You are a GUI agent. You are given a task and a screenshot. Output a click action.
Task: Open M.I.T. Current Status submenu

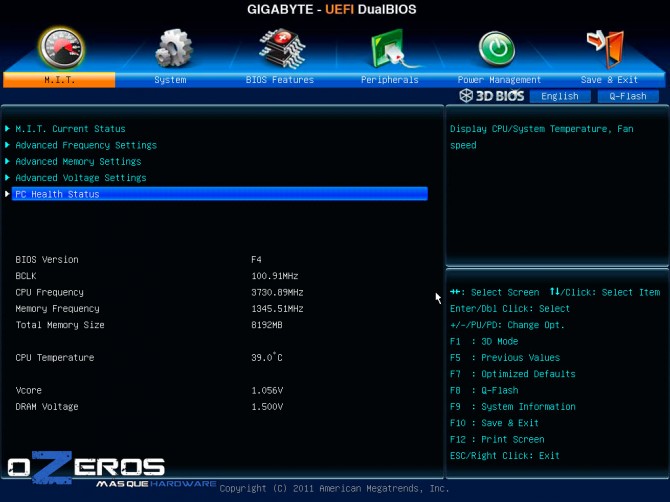[71, 129]
